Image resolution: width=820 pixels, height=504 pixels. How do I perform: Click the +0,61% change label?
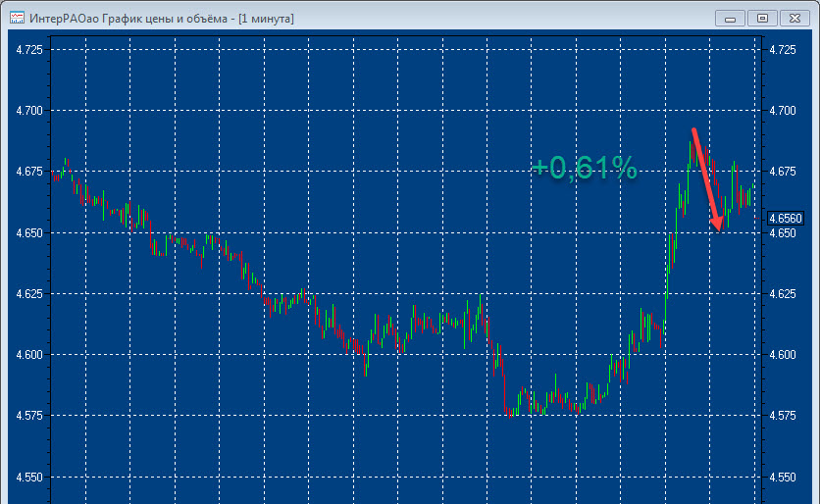click(585, 168)
